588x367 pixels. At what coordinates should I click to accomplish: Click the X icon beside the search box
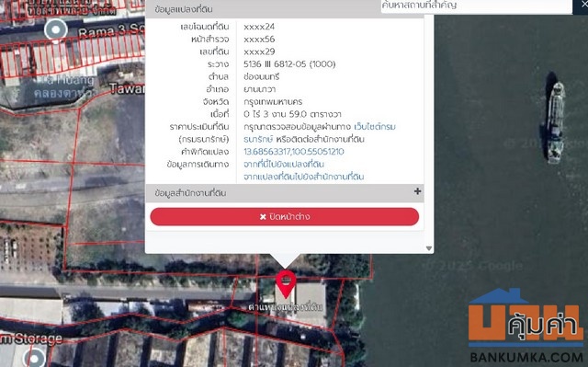(582, 4)
